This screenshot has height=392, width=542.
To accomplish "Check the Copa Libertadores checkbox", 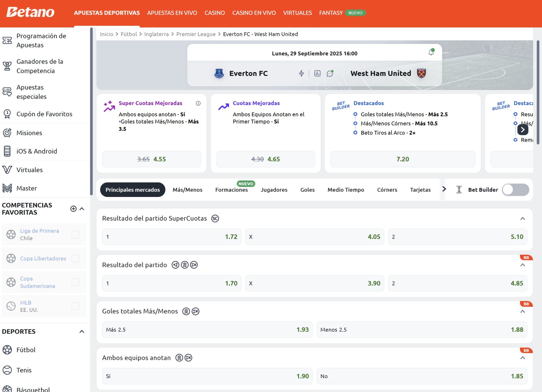I will tap(75, 259).
